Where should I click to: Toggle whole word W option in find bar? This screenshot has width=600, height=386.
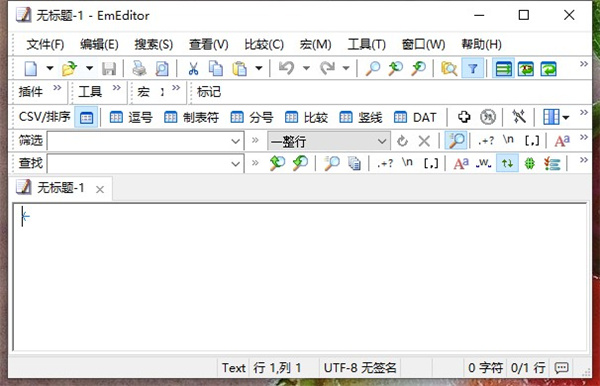483,163
